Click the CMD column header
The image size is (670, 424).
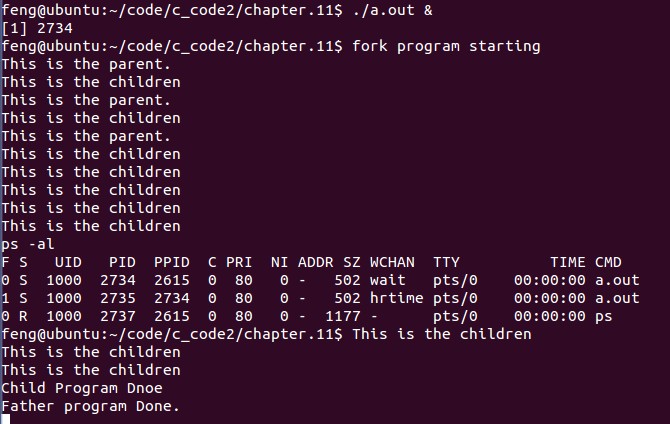[x=608, y=262]
